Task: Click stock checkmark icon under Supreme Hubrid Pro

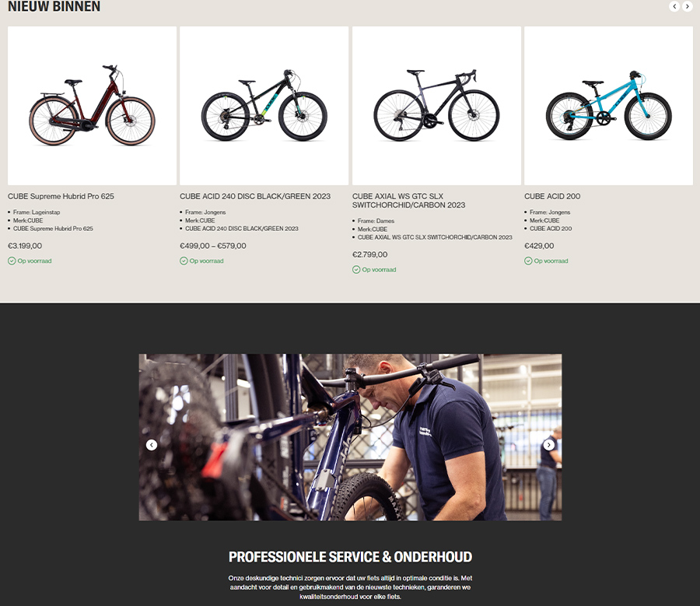Action: click(12, 261)
